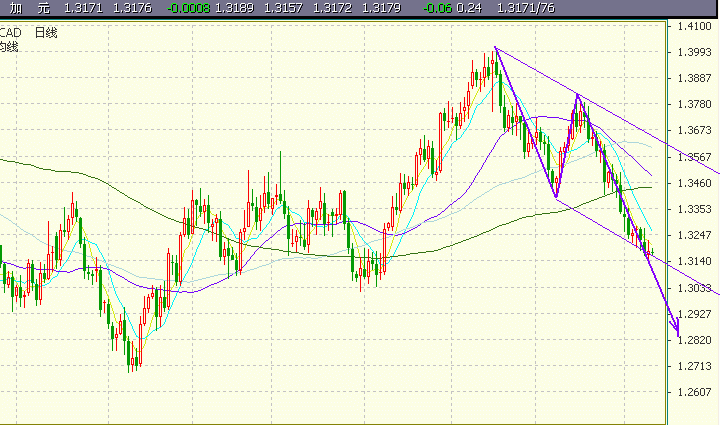Click the 1.3993 price axis label

point(694,52)
